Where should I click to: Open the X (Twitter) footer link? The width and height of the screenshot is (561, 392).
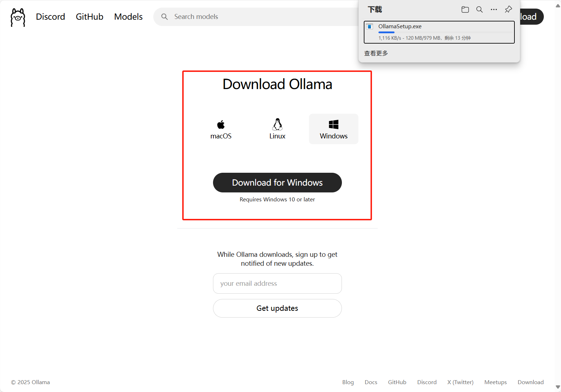tap(460, 382)
